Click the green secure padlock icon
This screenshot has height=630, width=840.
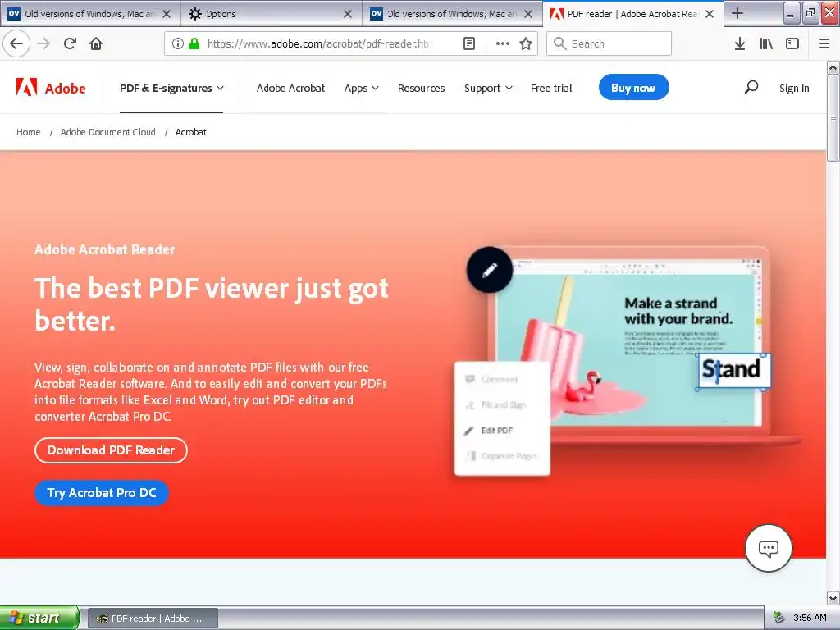[x=194, y=43]
